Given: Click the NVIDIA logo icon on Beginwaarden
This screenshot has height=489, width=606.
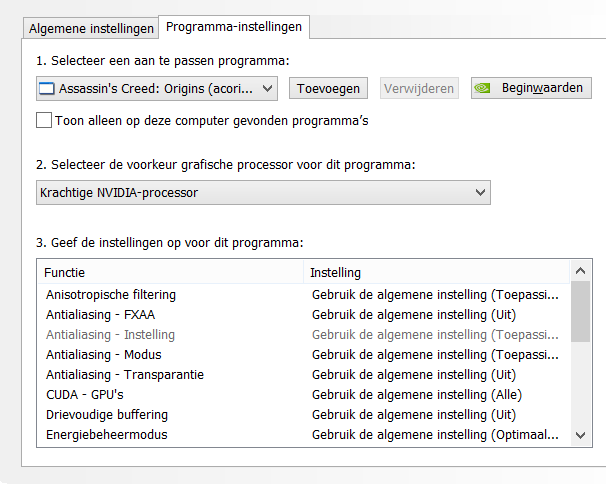Looking at the screenshot, I should [483, 89].
